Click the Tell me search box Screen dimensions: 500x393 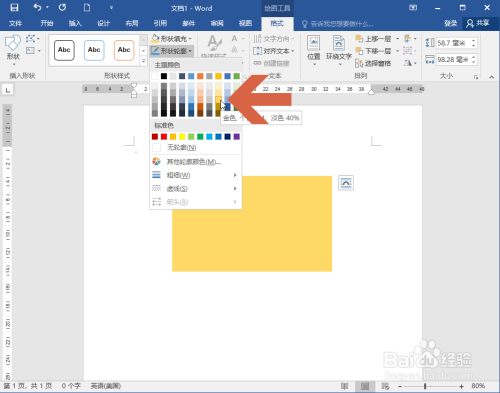pyautogui.click(x=337, y=24)
